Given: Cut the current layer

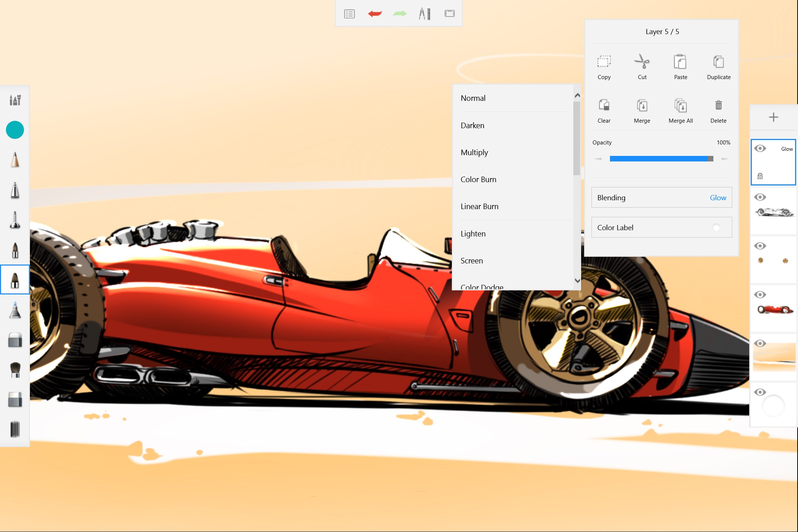Looking at the screenshot, I should 642,66.
